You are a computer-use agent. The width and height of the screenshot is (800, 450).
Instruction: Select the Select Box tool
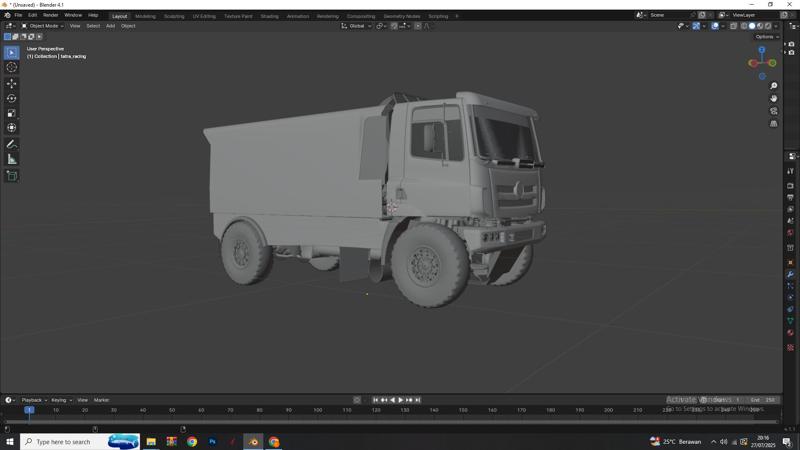[12, 53]
